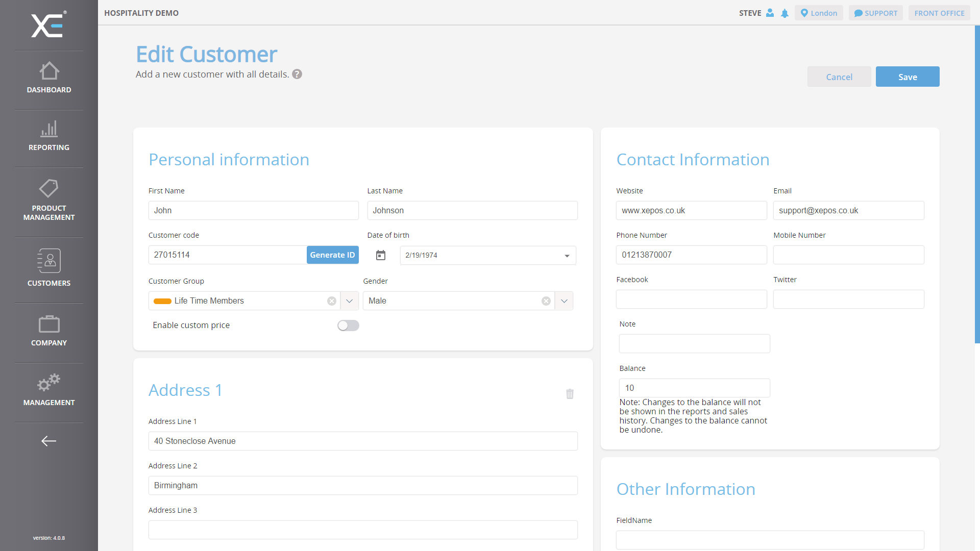Delete Address 1 with the trash icon

point(570,394)
